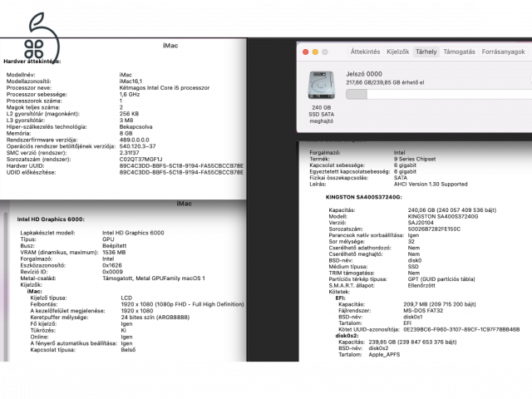Select 'Apple_APFS' content value
The width and height of the screenshot is (532, 399).
coord(384,355)
